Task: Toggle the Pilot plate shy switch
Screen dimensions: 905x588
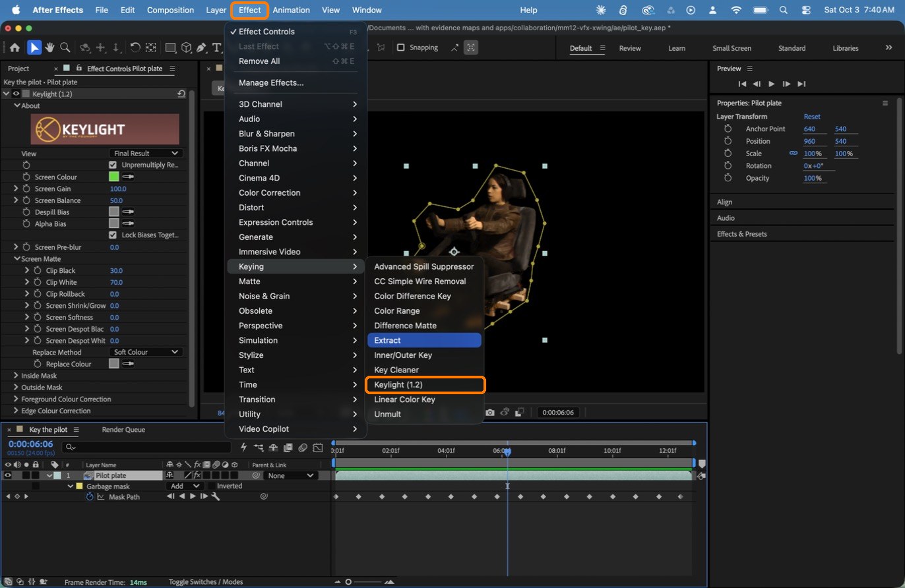Action: (x=170, y=475)
